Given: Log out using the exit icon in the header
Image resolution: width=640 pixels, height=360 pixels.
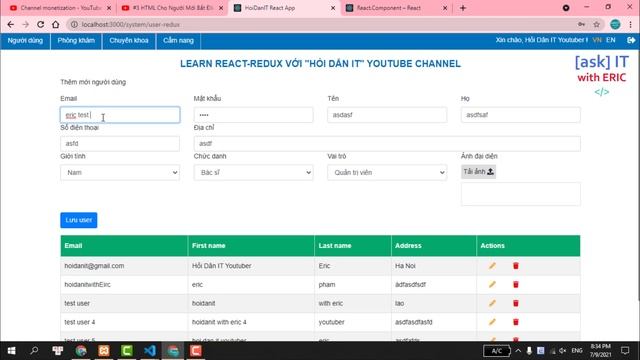Looking at the screenshot, I should (x=631, y=40).
